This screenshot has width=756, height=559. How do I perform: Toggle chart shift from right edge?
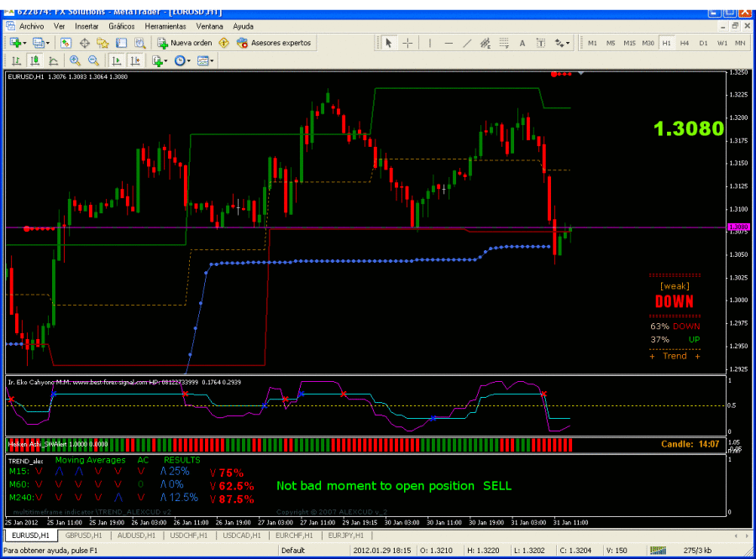point(134,60)
